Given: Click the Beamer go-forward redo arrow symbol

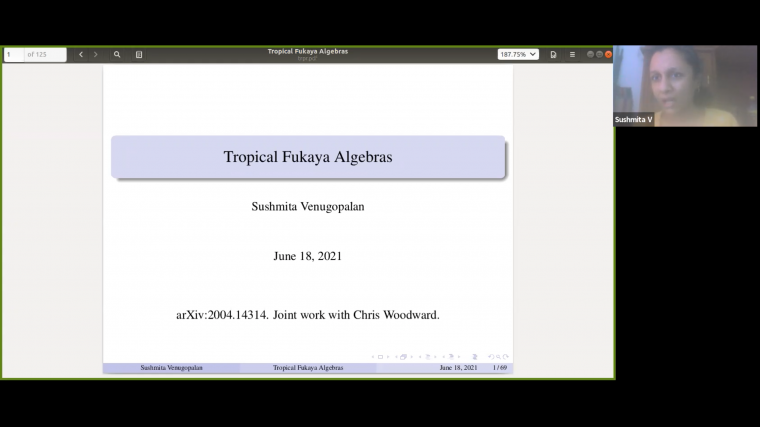Looking at the screenshot, I should tap(506, 357).
